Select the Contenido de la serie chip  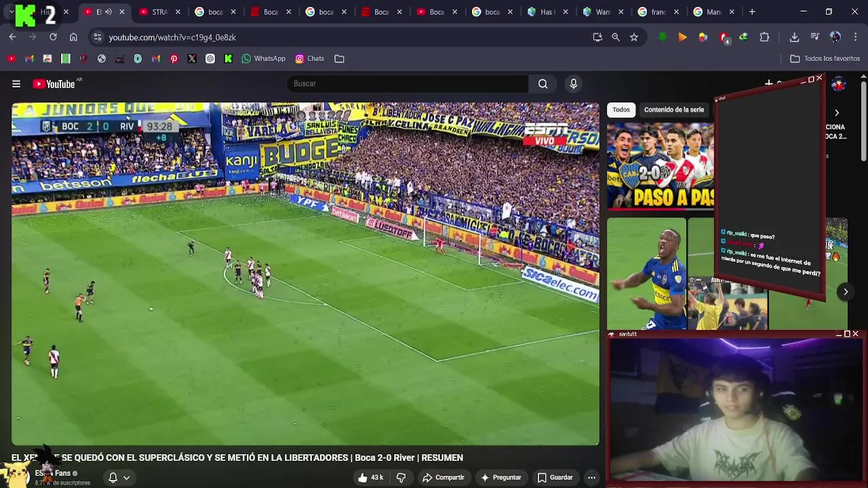pos(674,110)
